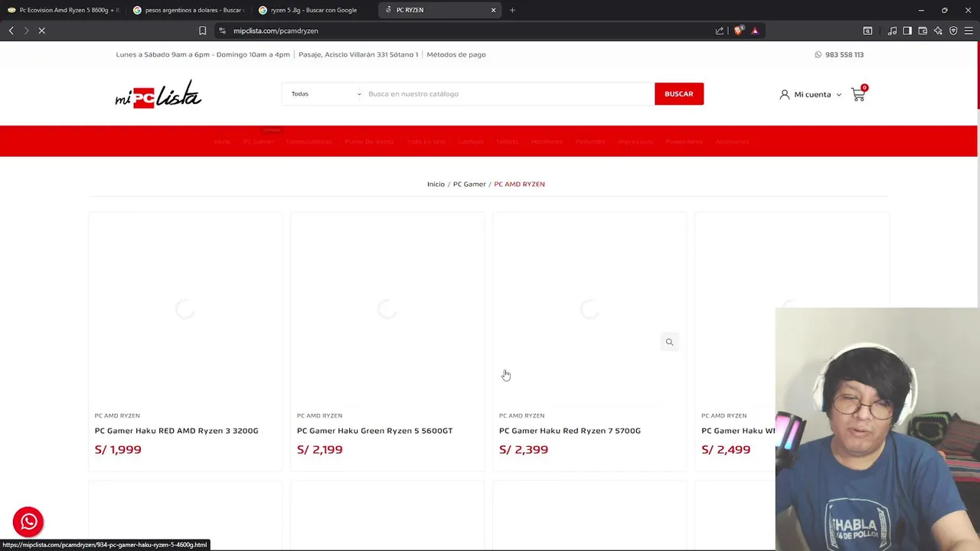Click PC Gamer in the breadcrumb

(469, 184)
